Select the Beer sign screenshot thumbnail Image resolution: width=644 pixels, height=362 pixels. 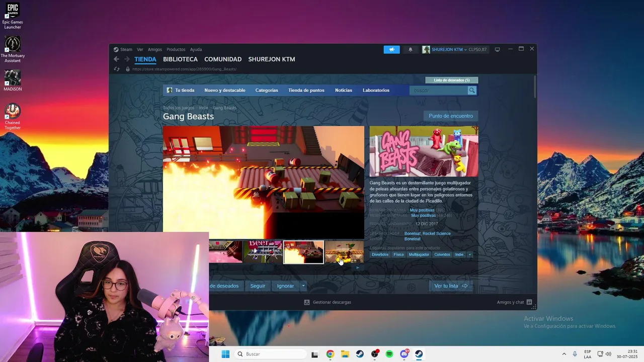[263, 252]
